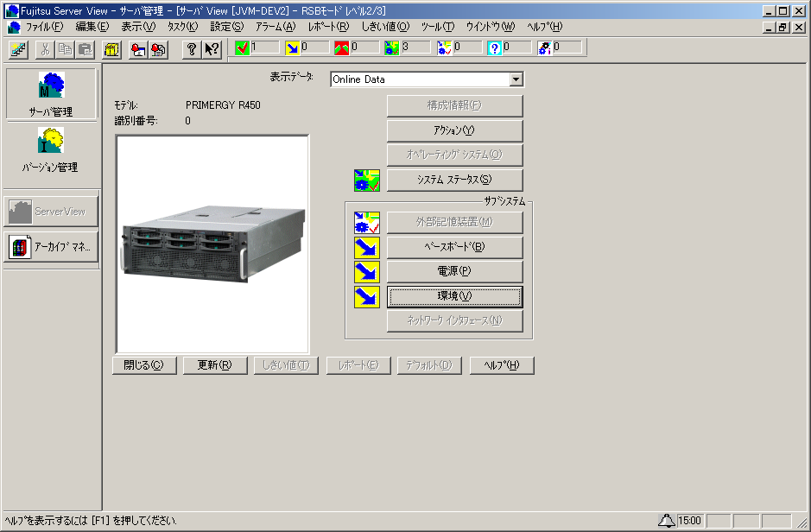This screenshot has height=532, width=811.
Task: Click the ベースボード(B) button
Action: tap(454, 247)
